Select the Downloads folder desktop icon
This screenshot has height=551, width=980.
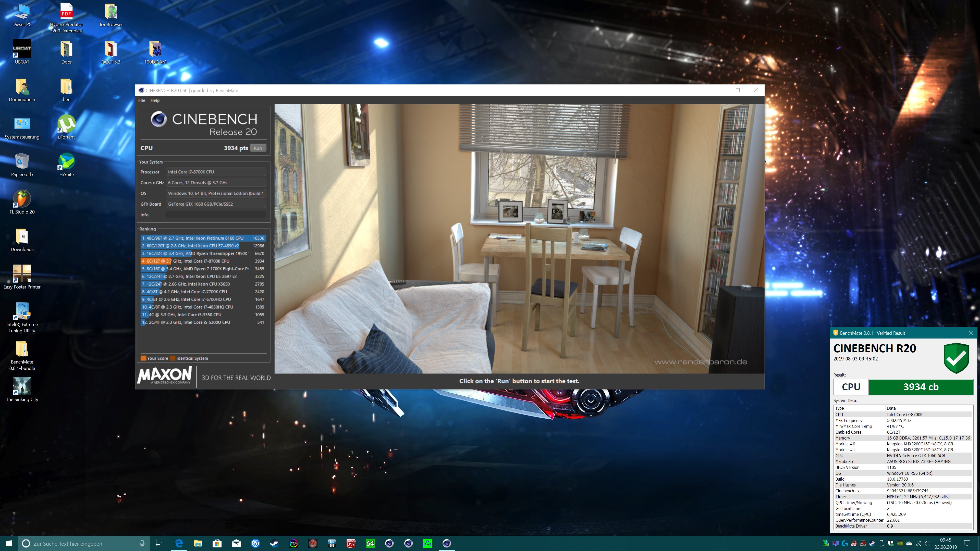pos(22,240)
